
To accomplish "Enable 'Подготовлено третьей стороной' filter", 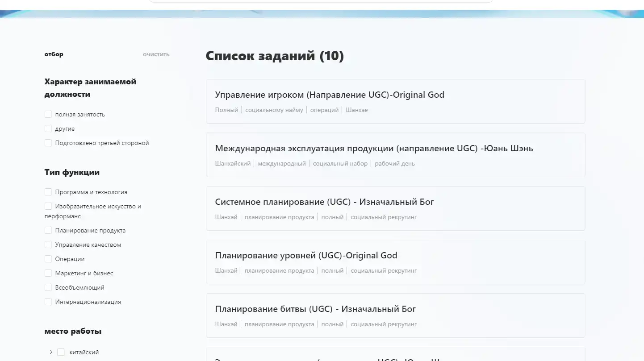I will coord(48,143).
